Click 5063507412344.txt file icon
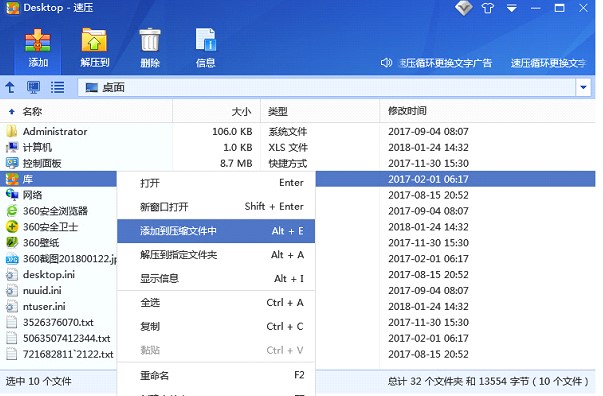This screenshot has width=603, height=396. tap(12, 338)
